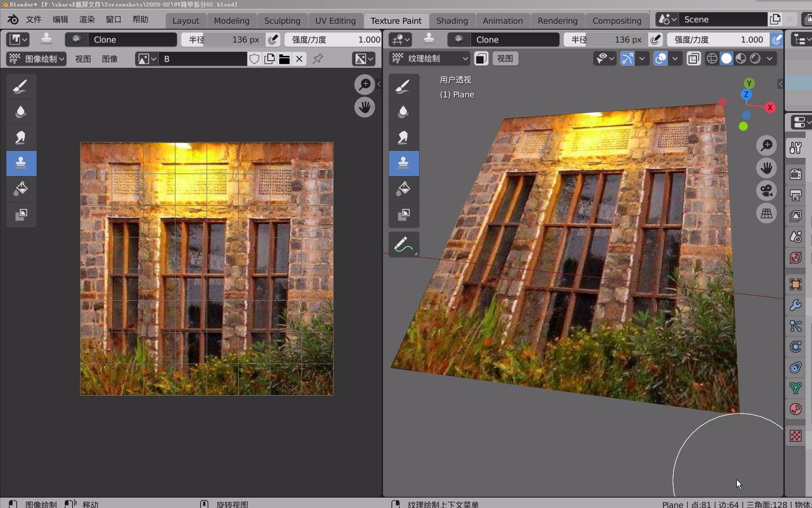
Task: Expand overlays options dropdown arrow
Action: (675, 59)
